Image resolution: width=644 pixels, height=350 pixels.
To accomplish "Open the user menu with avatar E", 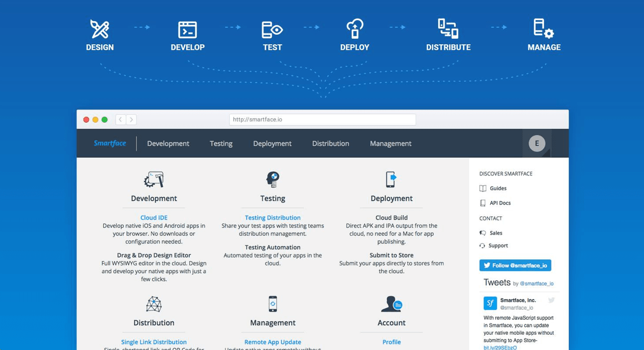I will (537, 143).
